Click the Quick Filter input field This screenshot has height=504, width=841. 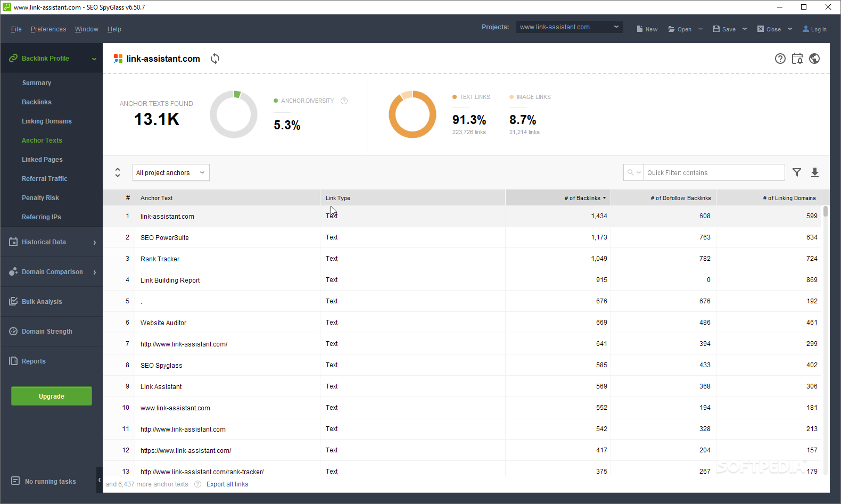(x=714, y=172)
